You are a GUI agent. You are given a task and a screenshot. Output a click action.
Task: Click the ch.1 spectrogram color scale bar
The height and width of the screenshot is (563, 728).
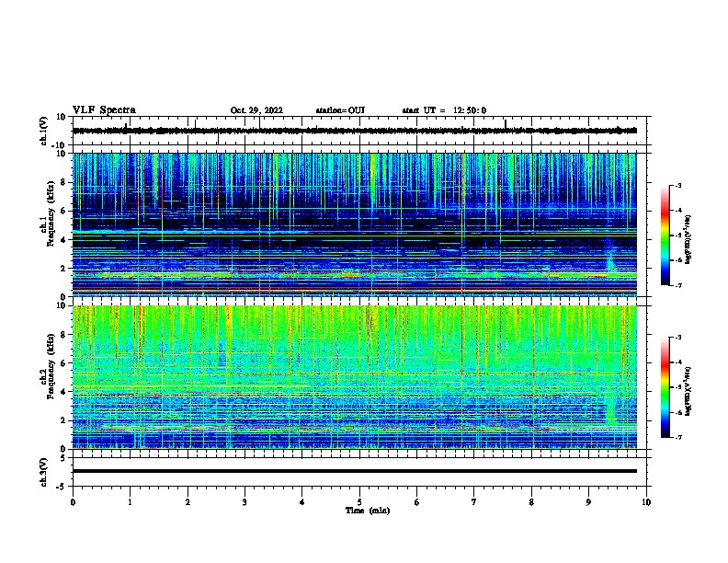tap(665, 236)
